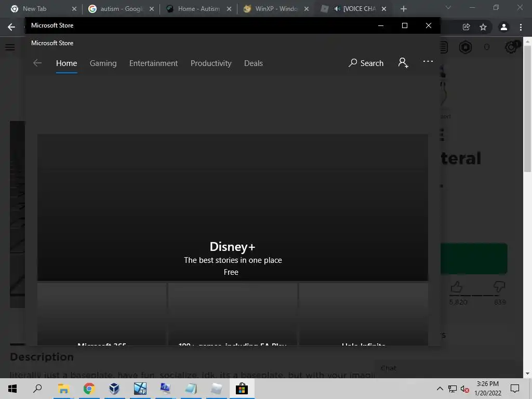Open the Deals tab
The height and width of the screenshot is (399, 532).
coord(254,63)
